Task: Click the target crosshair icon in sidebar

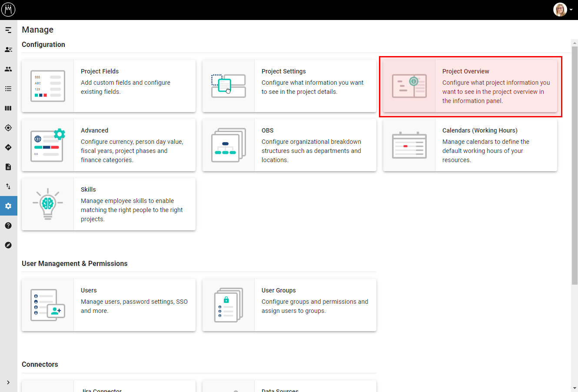Action: point(8,128)
